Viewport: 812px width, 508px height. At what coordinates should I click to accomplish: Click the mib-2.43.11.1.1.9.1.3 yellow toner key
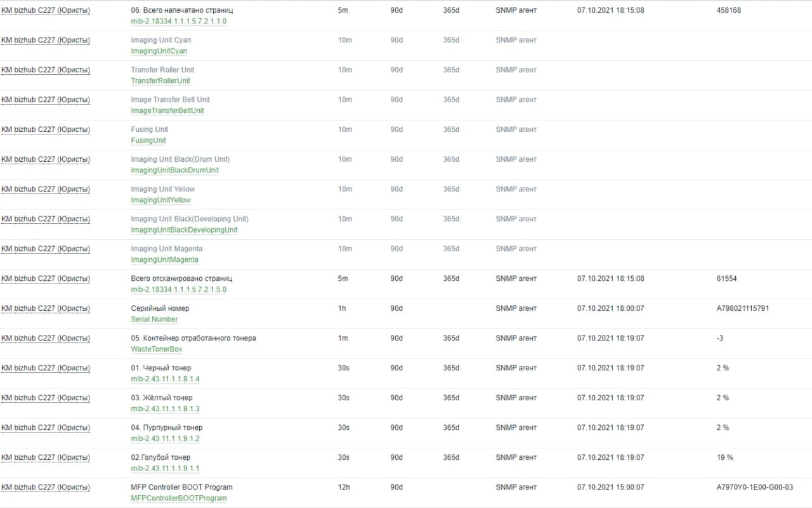pyautogui.click(x=165, y=408)
